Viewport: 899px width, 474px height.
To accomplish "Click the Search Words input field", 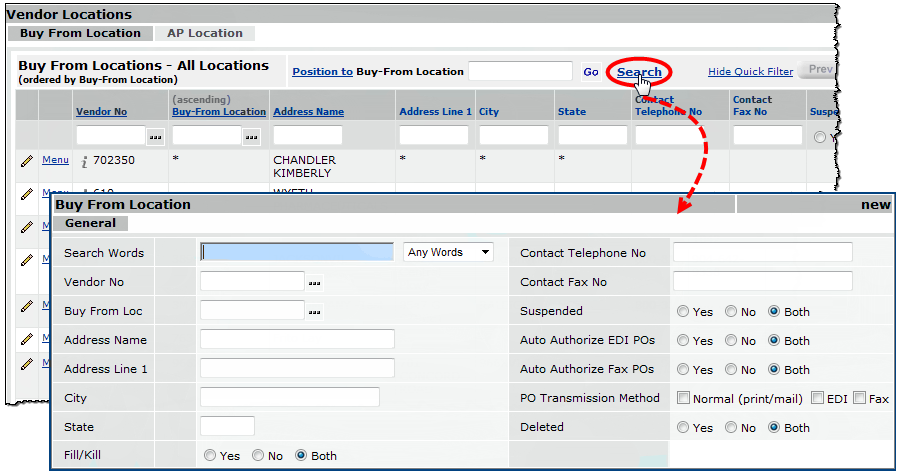I will pyautogui.click(x=297, y=253).
